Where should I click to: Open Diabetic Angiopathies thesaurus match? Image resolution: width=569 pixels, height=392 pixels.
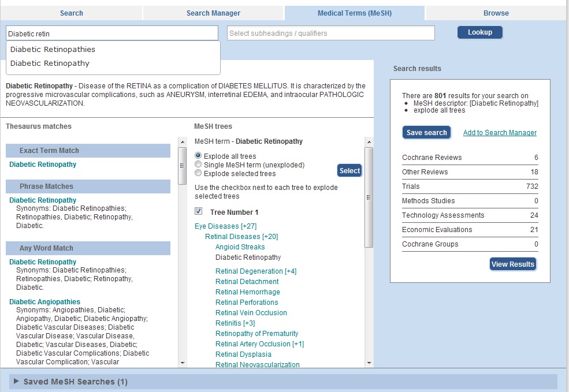(44, 302)
